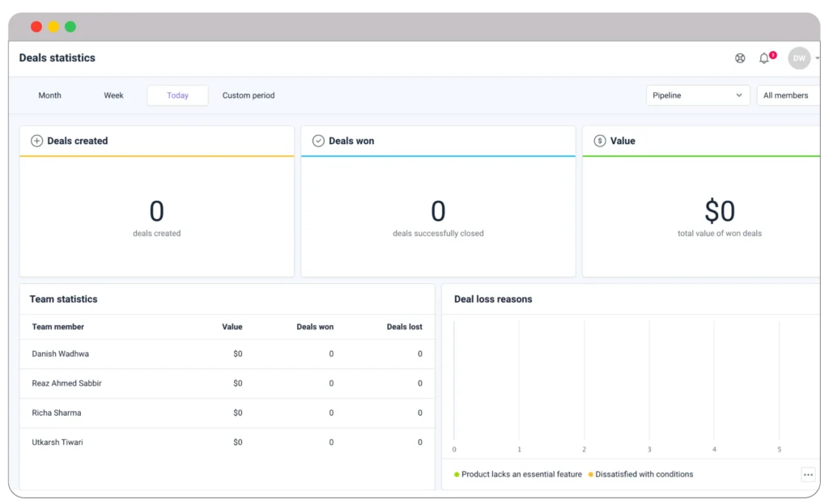Open the Pipeline dropdown
The width and height of the screenshot is (829, 504).
[697, 95]
